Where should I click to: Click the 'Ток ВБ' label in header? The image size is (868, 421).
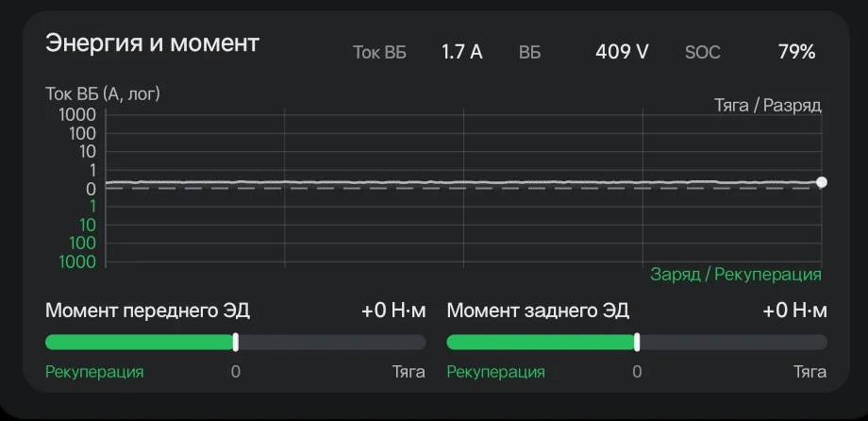[379, 52]
